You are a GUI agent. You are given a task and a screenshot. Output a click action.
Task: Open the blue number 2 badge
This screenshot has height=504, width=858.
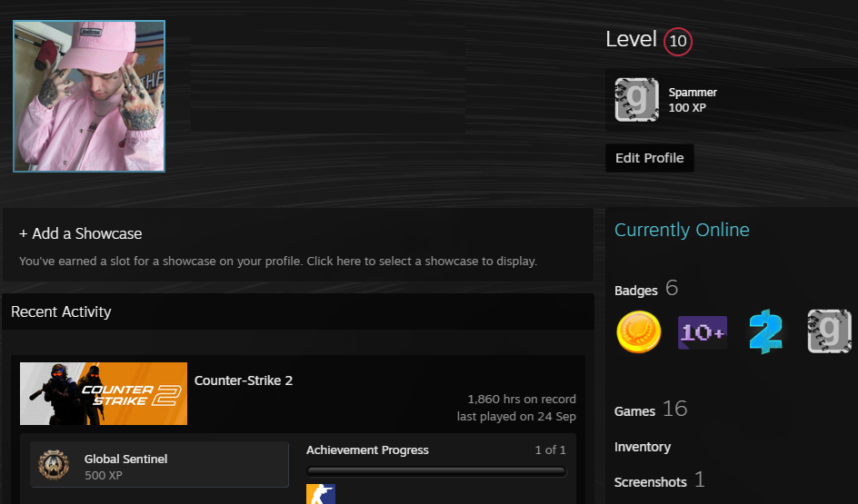(765, 331)
